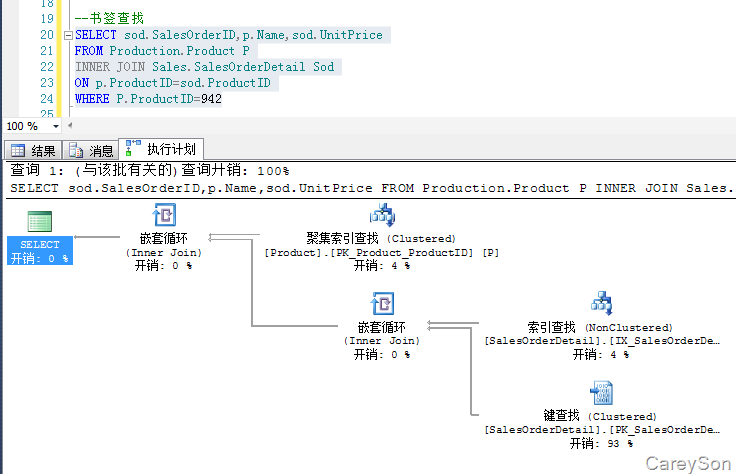Click the SELECT result node icon
The width and height of the screenshot is (736, 474).
coord(40,221)
